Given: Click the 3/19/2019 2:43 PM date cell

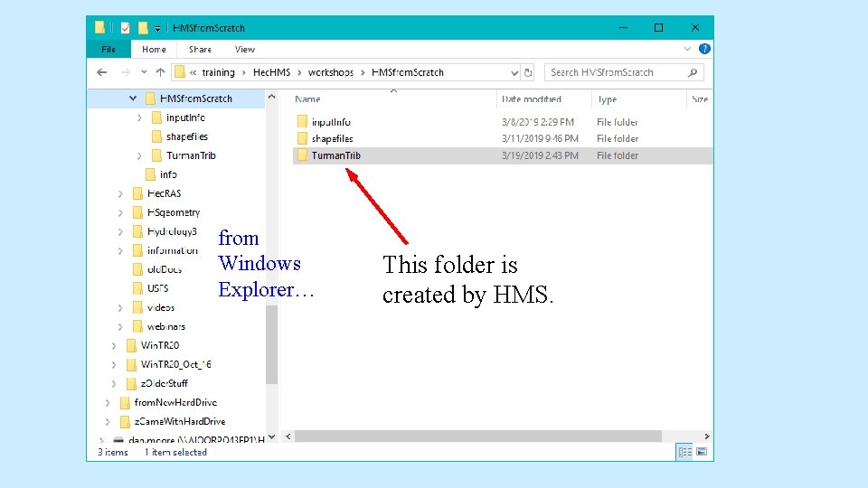Looking at the screenshot, I should point(540,155).
